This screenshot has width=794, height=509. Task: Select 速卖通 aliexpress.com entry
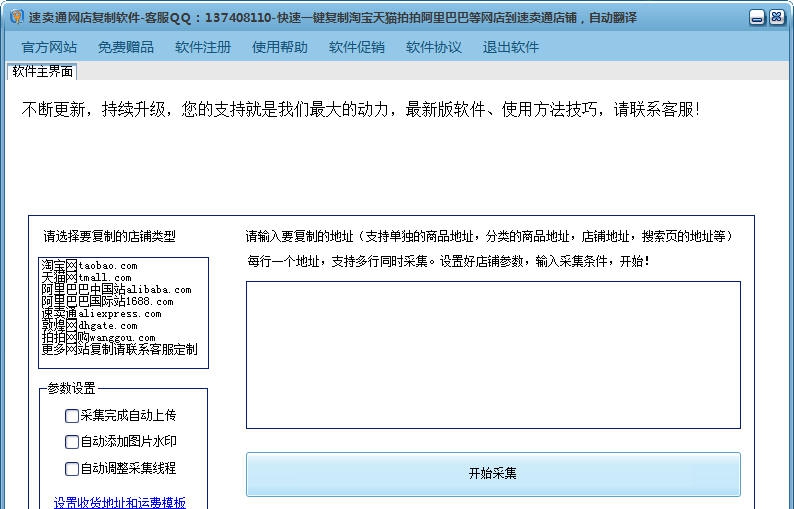pyautogui.click(x=101, y=314)
